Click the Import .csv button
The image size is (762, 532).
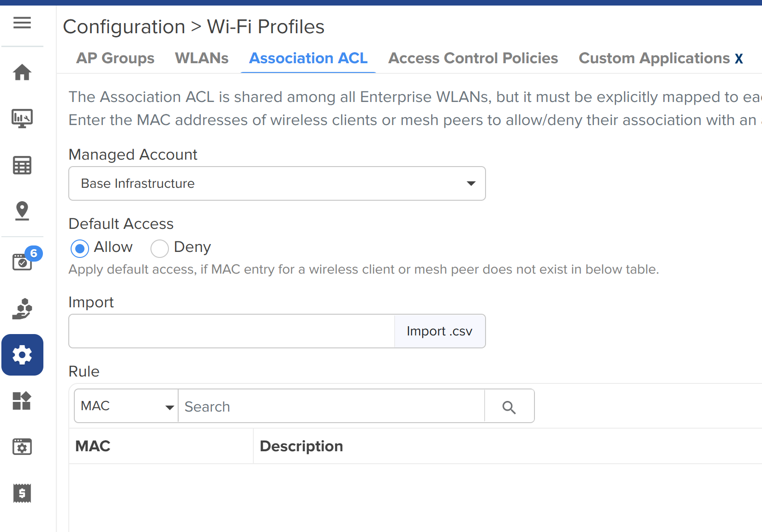[439, 331]
